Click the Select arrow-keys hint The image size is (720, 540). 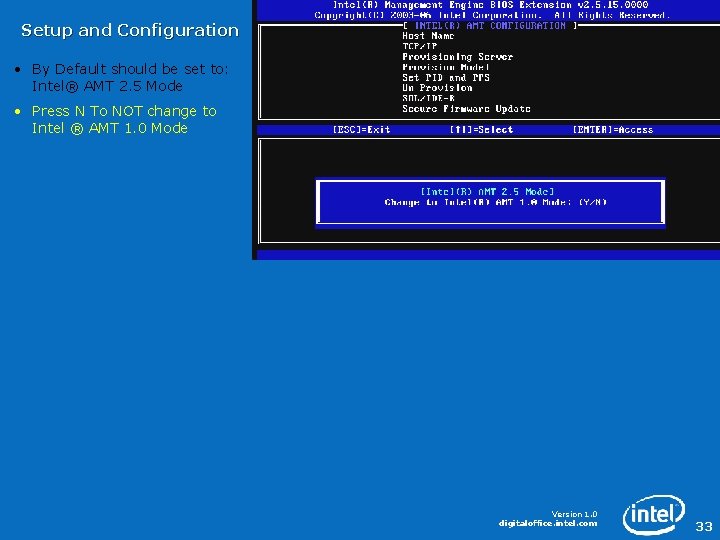(x=481, y=130)
